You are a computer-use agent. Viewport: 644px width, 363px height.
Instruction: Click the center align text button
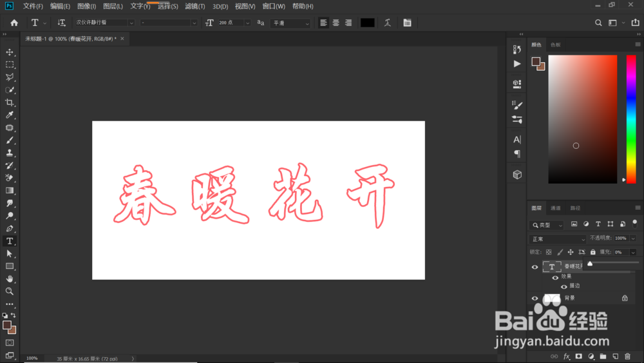[336, 23]
